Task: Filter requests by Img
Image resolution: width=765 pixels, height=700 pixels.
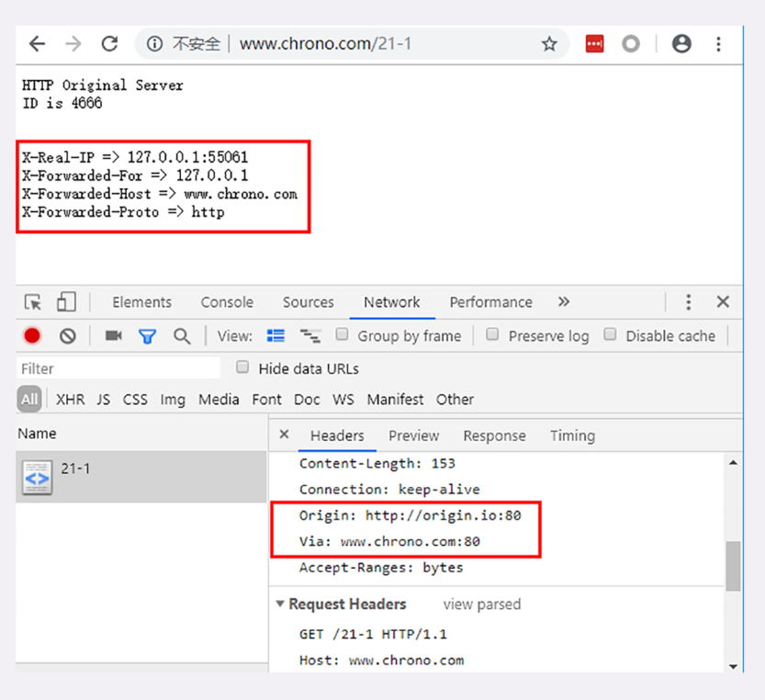Action: (173, 400)
